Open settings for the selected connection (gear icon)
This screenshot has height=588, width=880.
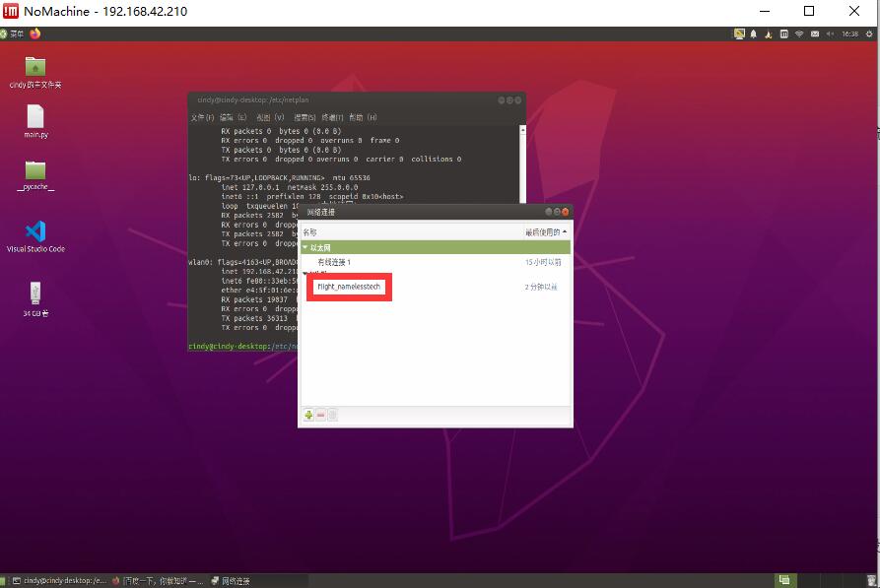[332, 416]
